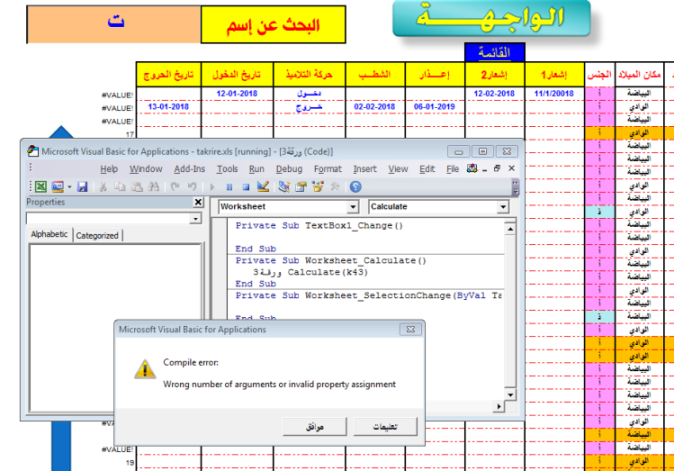Close the Compile error dialog
The height and width of the screenshot is (471, 674).
point(411,329)
